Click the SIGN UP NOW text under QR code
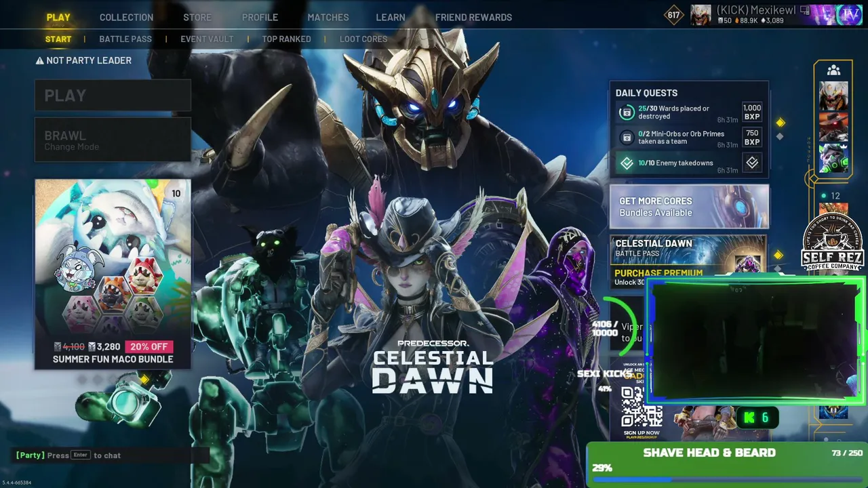868x488 pixels. [642, 432]
